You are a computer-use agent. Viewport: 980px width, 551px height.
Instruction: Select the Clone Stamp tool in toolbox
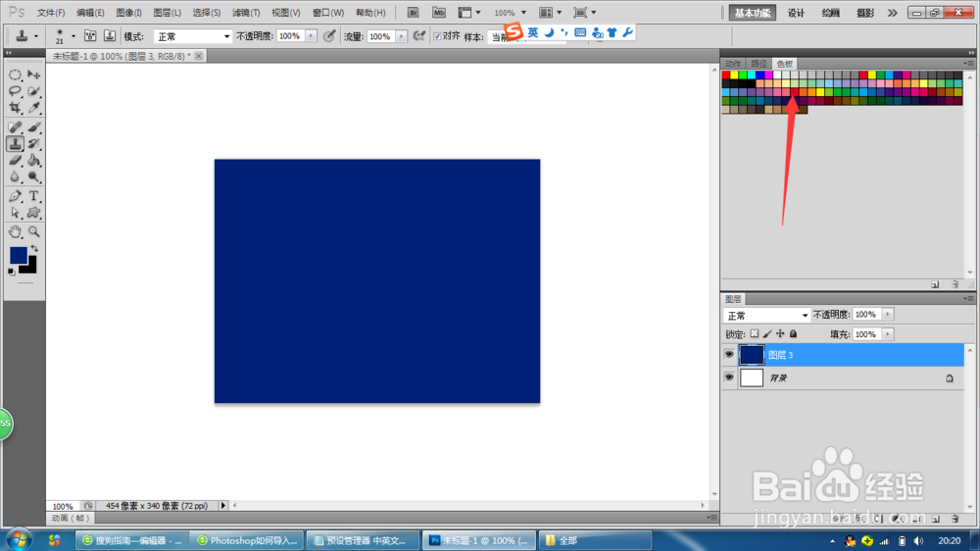tap(15, 144)
